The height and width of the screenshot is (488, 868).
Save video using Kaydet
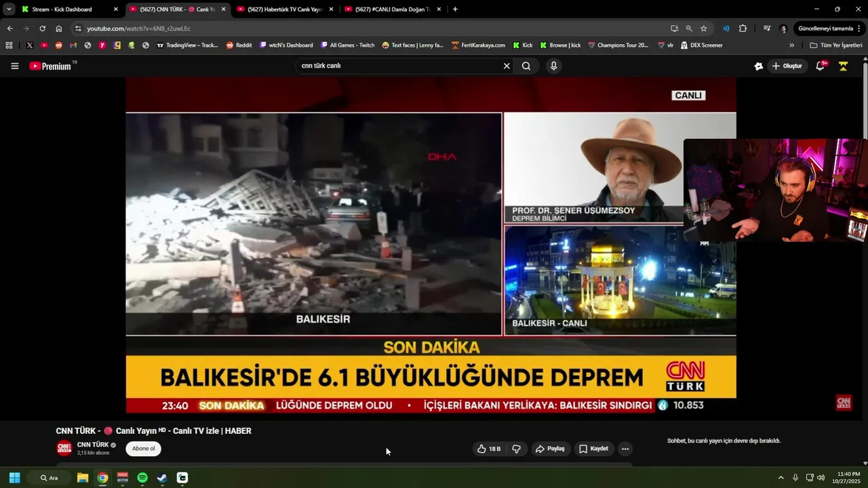(593, 449)
